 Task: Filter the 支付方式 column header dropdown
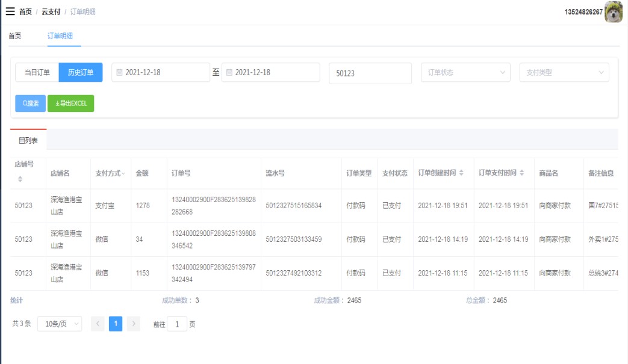tap(123, 173)
